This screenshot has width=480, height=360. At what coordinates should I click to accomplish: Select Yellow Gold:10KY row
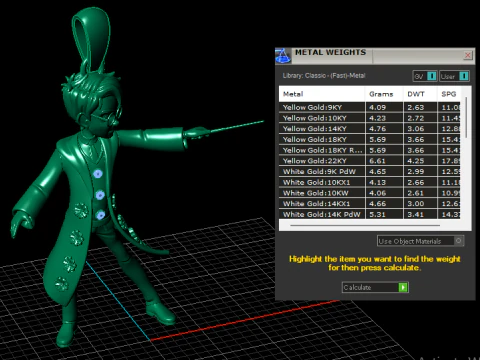coord(370,118)
